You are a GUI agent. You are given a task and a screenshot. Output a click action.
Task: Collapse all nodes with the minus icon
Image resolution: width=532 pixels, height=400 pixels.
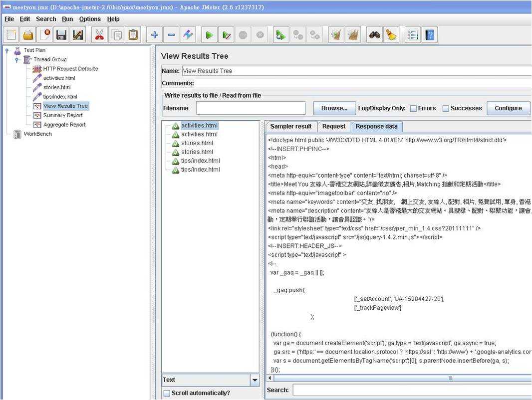click(x=171, y=35)
